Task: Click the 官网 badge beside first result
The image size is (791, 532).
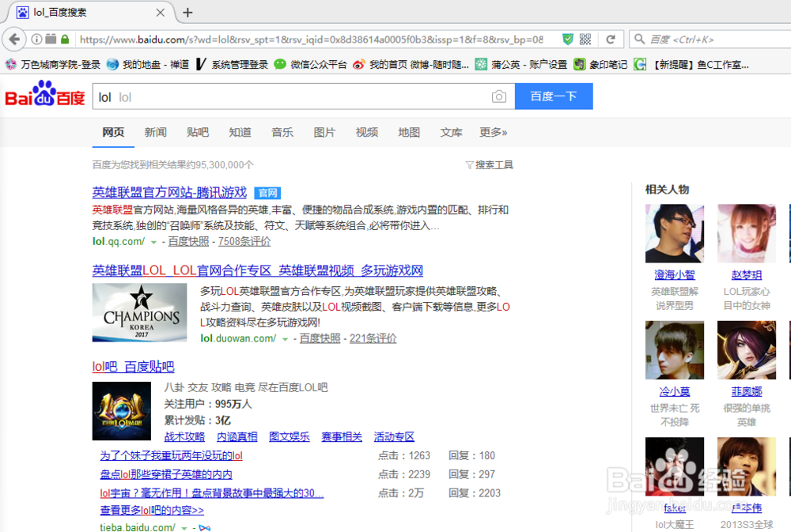Action: [267, 193]
